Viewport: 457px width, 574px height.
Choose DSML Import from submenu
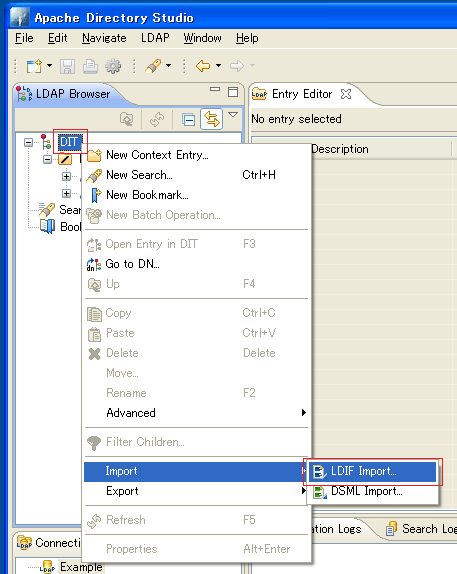click(x=372, y=491)
